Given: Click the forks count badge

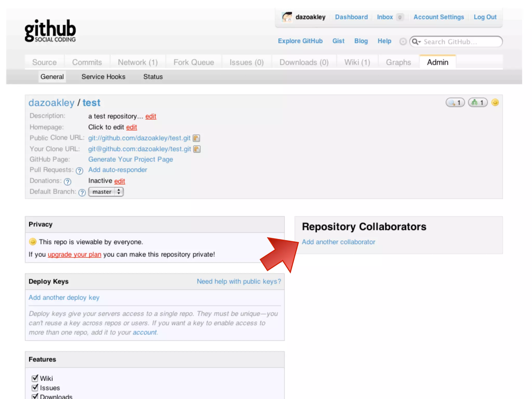Looking at the screenshot, I should [477, 103].
